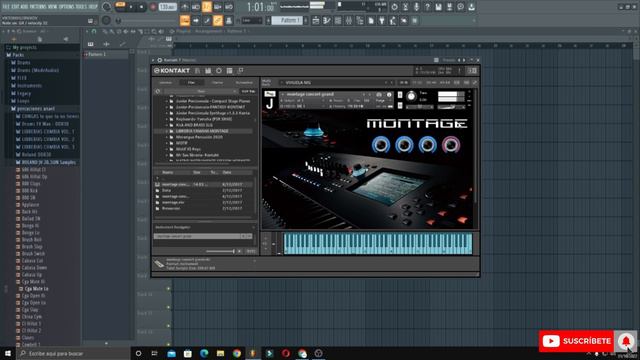
Task: Open the snap Line dropdown in toolbar
Action: (x=252, y=20)
